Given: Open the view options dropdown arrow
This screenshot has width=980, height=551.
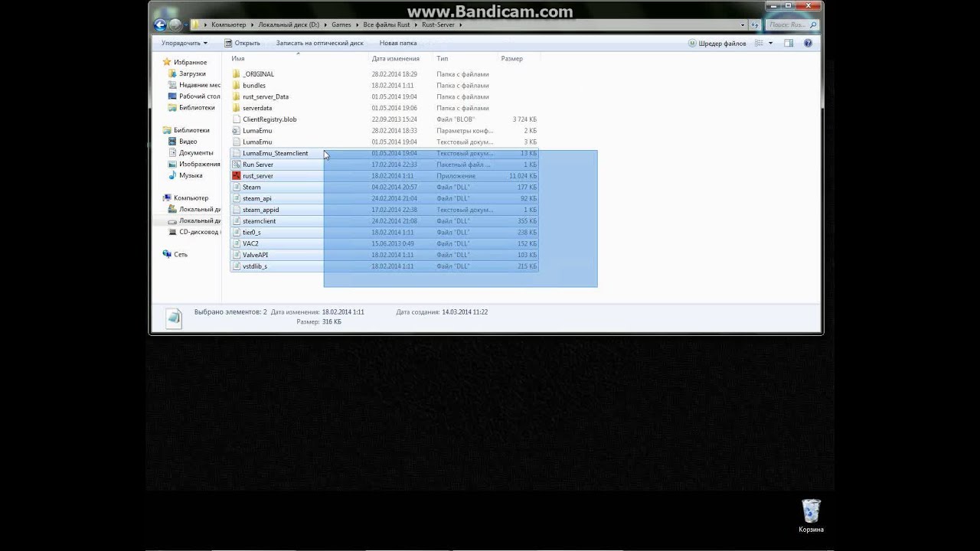Looking at the screenshot, I should click(770, 43).
